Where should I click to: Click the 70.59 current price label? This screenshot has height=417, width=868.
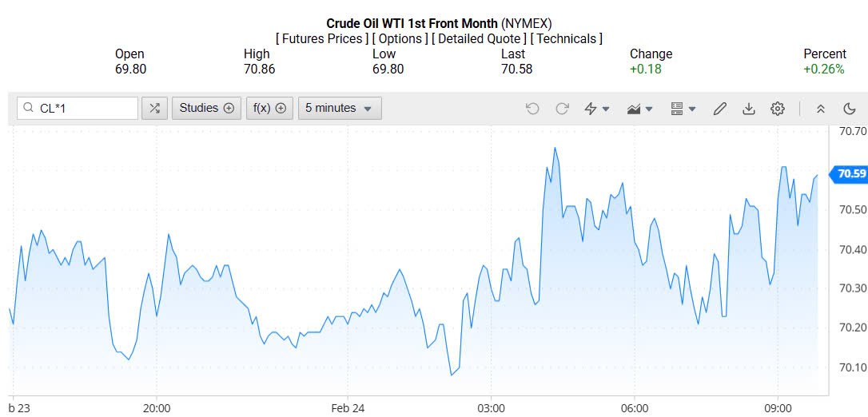(x=851, y=174)
